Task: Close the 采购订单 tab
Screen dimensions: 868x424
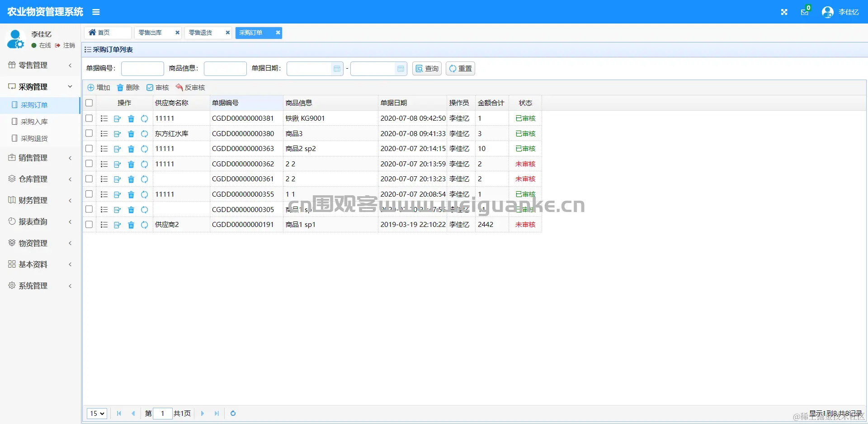Action: (278, 33)
